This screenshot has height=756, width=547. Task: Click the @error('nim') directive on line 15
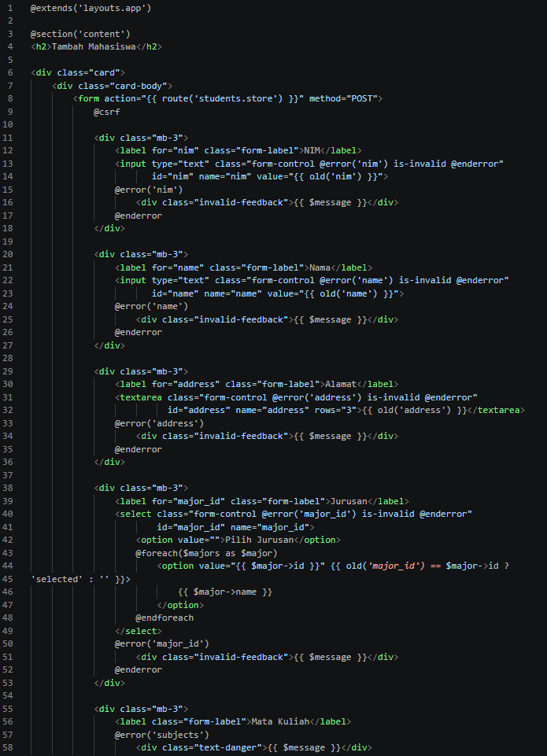point(149,190)
